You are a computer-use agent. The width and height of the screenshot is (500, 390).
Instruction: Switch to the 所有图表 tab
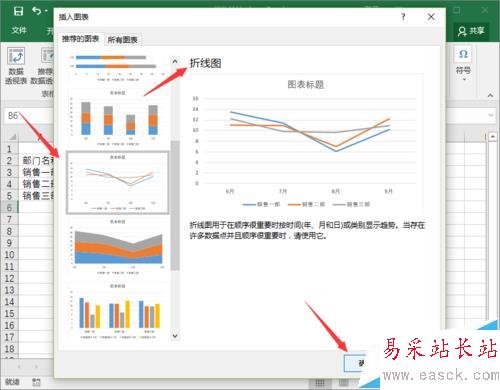click(122, 40)
